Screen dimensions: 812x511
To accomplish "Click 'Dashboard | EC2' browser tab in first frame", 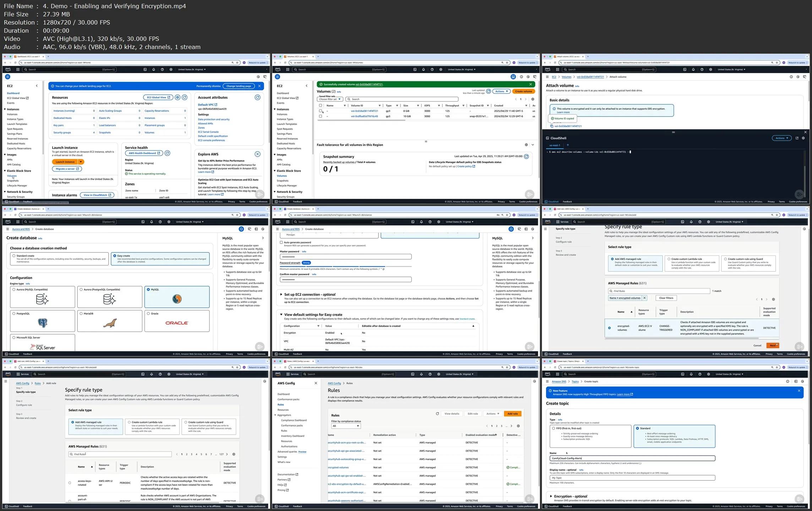I will tap(29, 56).
